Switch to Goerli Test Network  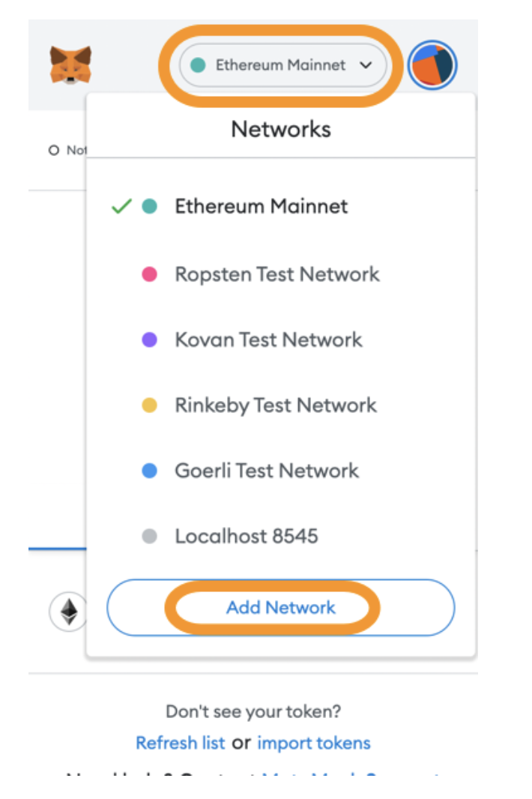click(x=281, y=470)
